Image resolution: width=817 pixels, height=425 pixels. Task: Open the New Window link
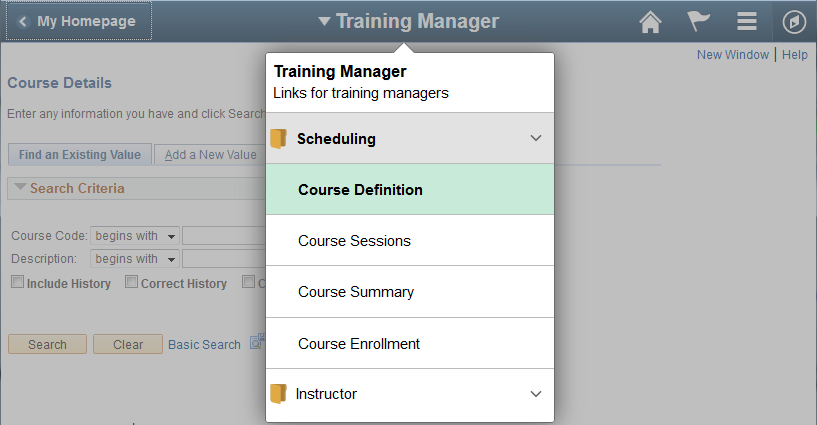733,55
